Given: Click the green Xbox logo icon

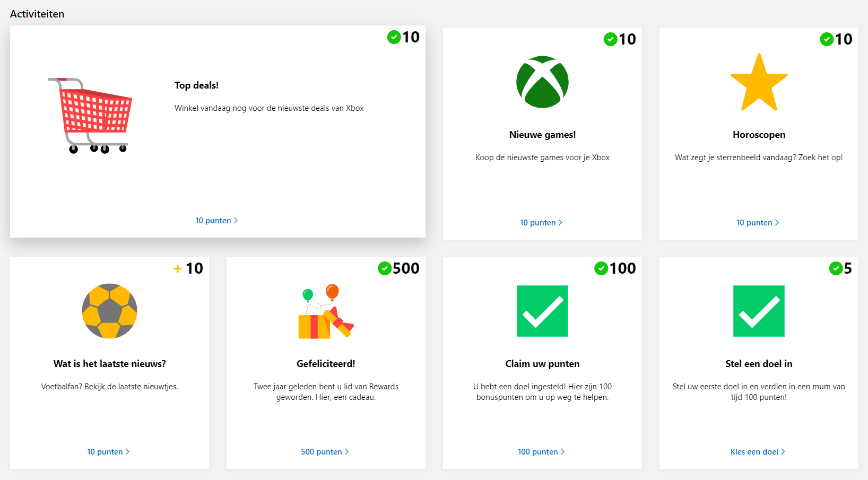Looking at the screenshot, I should click(x=542, y=82).
